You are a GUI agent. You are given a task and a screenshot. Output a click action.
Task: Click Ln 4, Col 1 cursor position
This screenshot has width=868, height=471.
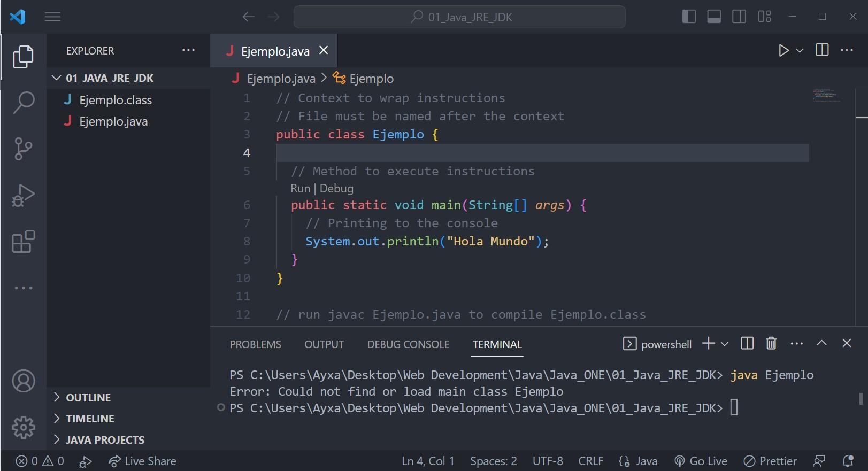pos(428,461)
